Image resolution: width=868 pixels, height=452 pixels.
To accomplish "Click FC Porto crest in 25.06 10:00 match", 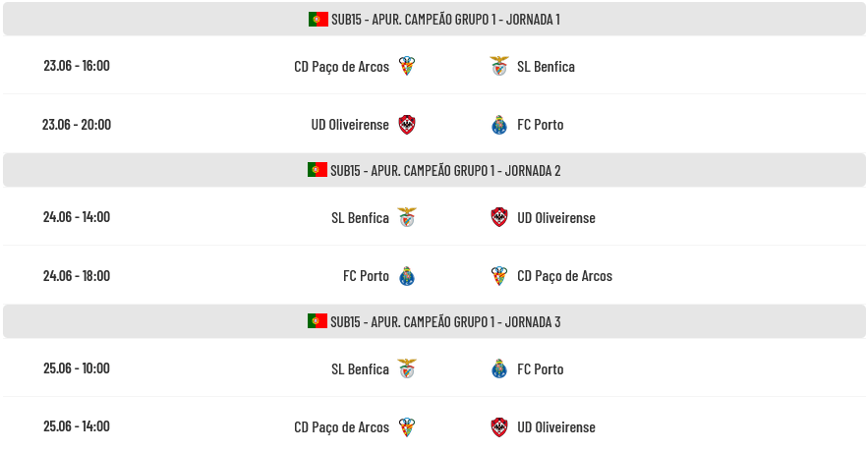I will point(499,368).
